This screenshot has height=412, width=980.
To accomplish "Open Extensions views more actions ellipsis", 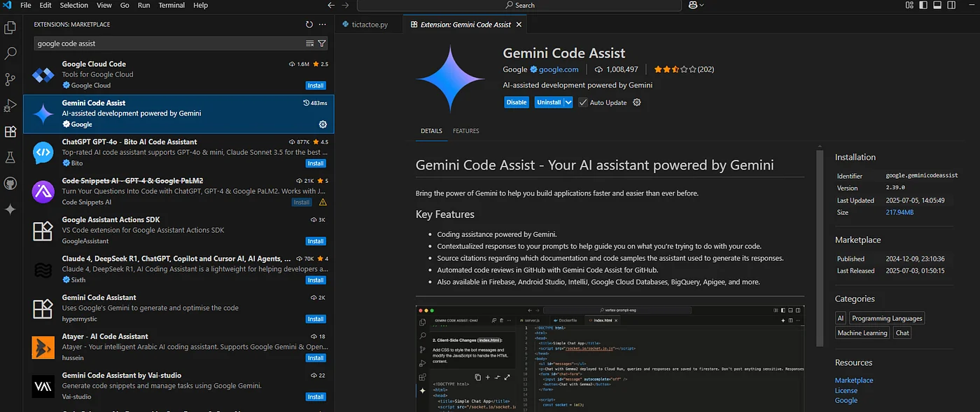I will (323, 25).
